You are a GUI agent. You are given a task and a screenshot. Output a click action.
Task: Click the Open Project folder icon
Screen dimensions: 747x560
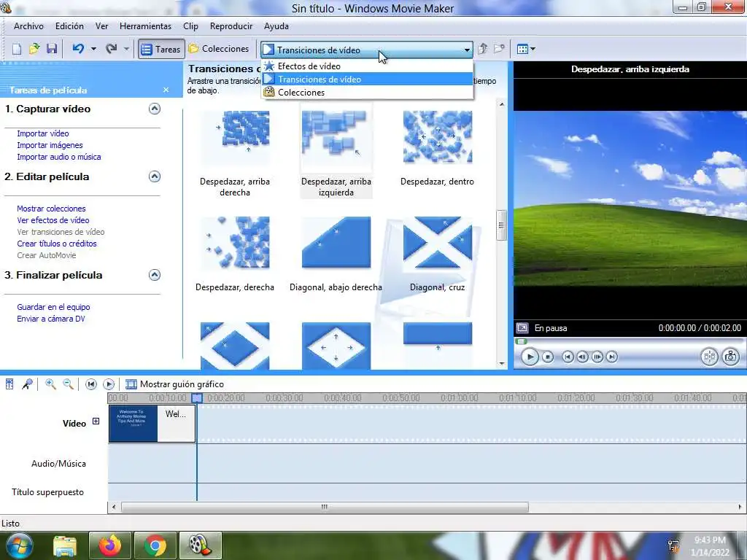pos(34,49)
